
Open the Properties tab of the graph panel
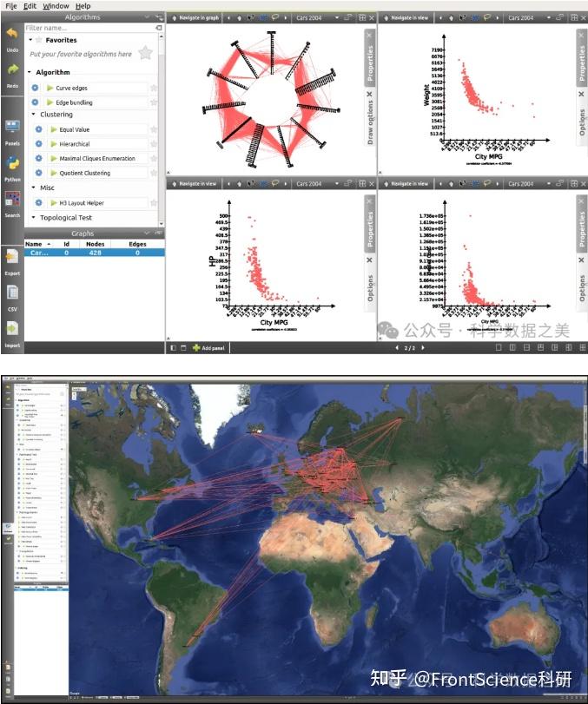pyautogui.click(x=369, y=58)
